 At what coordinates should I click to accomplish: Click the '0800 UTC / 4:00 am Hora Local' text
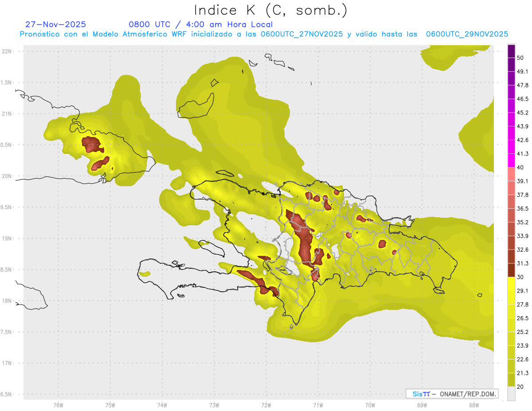[201, 24]
